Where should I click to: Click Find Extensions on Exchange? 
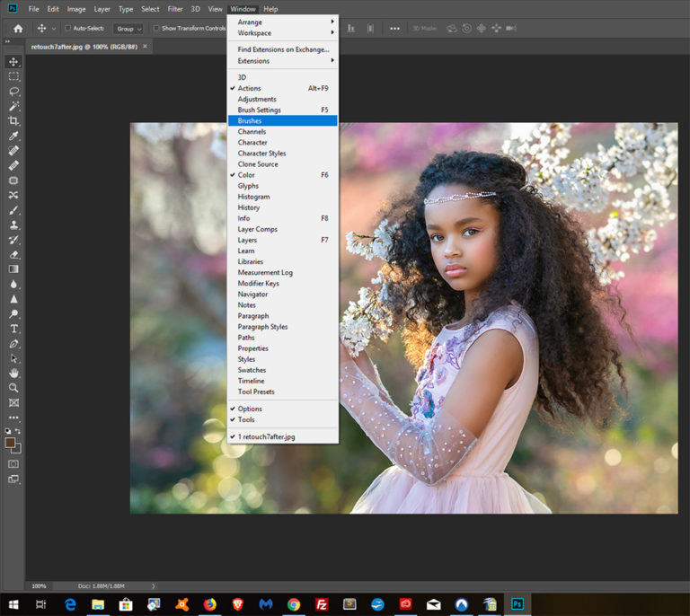pos(282,49)
